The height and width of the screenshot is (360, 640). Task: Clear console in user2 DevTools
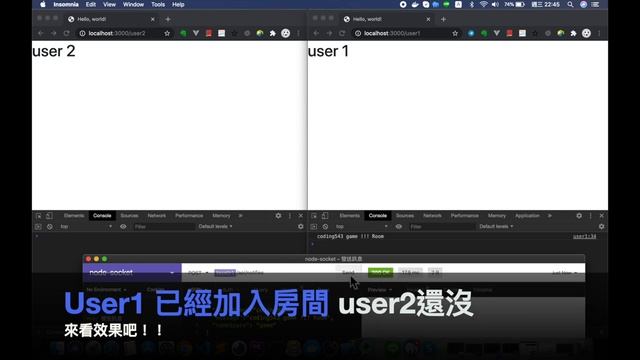click(49, 227)
